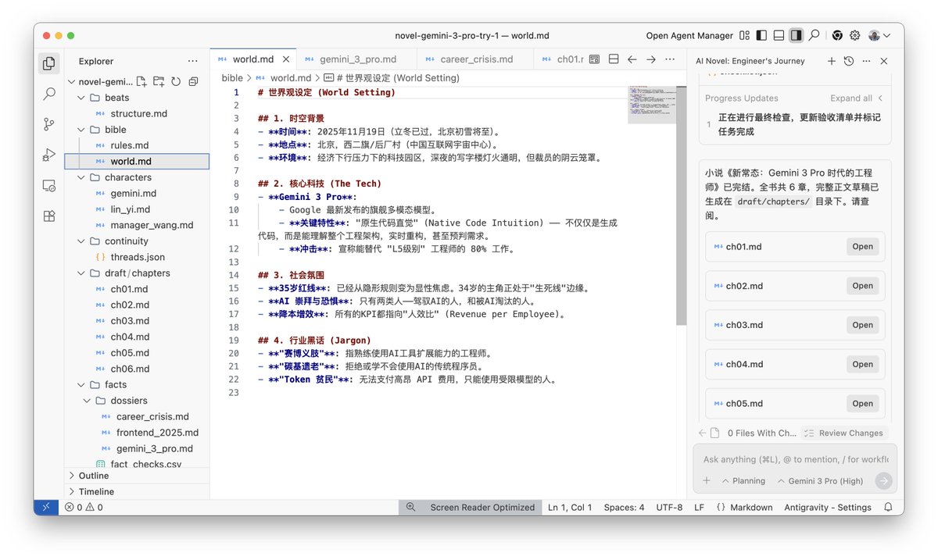Refresh the Explorer file tree
This screenshot has width=938, height=560.
pos(176,81)
